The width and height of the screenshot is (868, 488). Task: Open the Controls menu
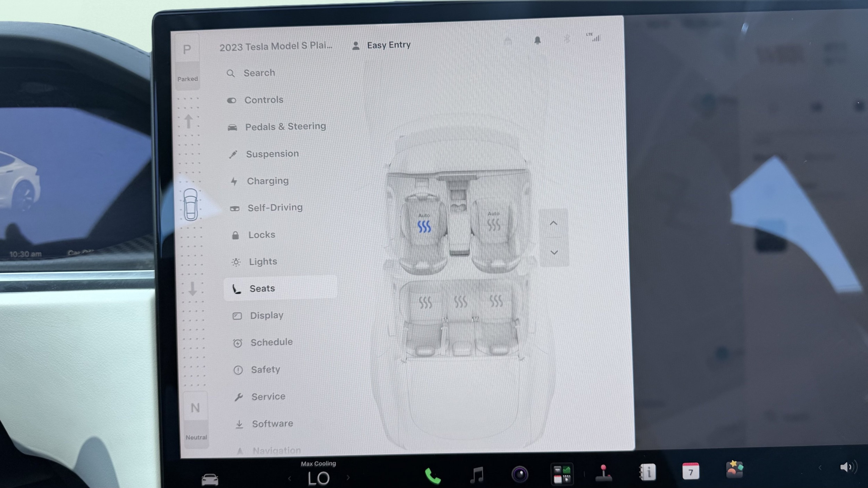(255, 100)
